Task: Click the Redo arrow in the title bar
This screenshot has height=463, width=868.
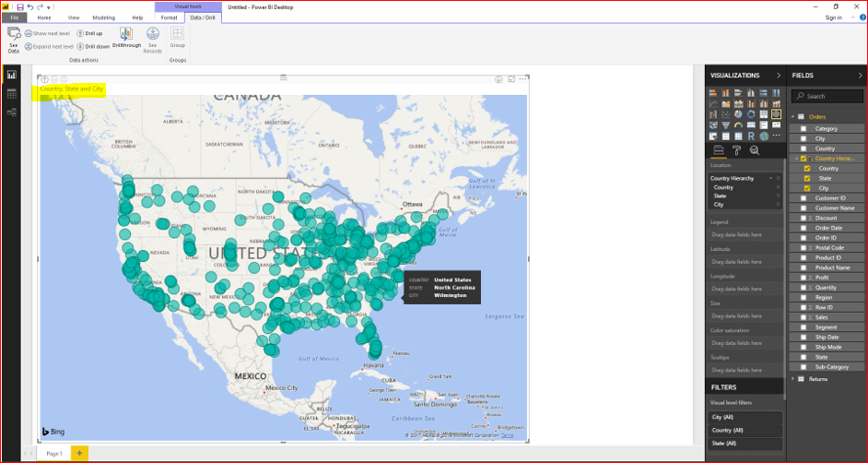Action: pyautogui.click(x=40, y=7)
